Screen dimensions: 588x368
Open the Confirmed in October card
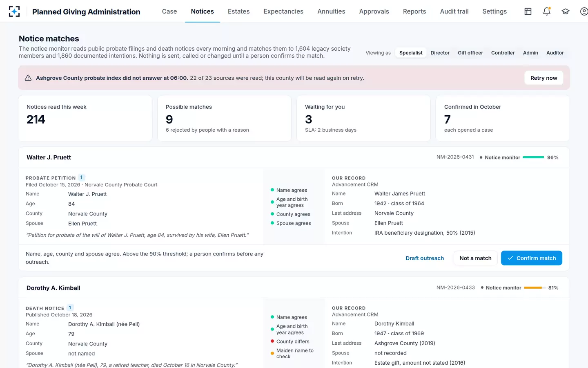pos(503,119)
